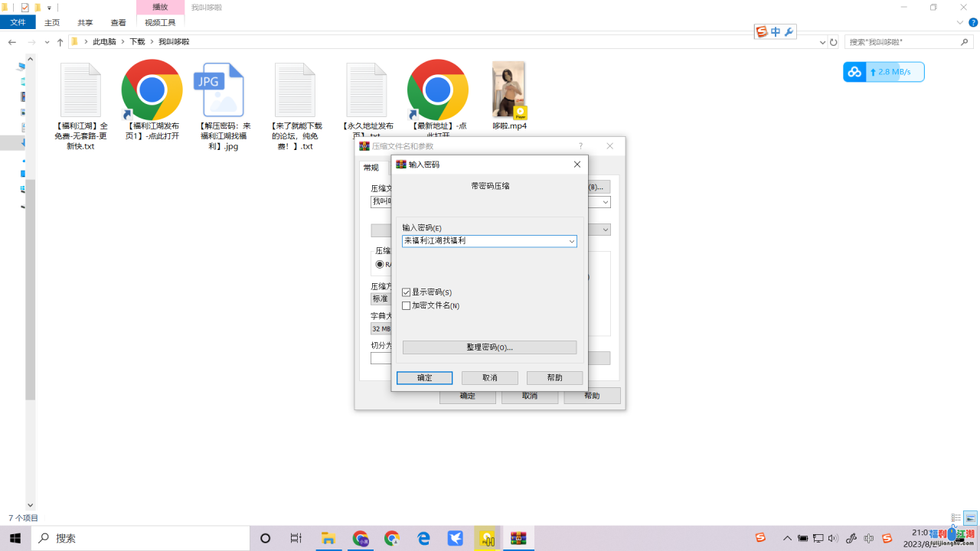Click the WinRAR icon in the taskbar
The width and height of the screenshot is (980, 551).
pyautogui.click(x=519, y=539)
